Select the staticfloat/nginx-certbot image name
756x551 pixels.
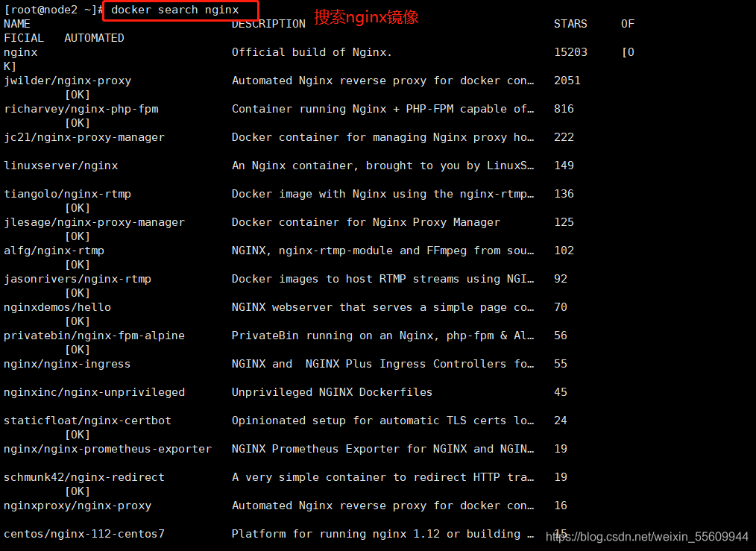point(88,421)
